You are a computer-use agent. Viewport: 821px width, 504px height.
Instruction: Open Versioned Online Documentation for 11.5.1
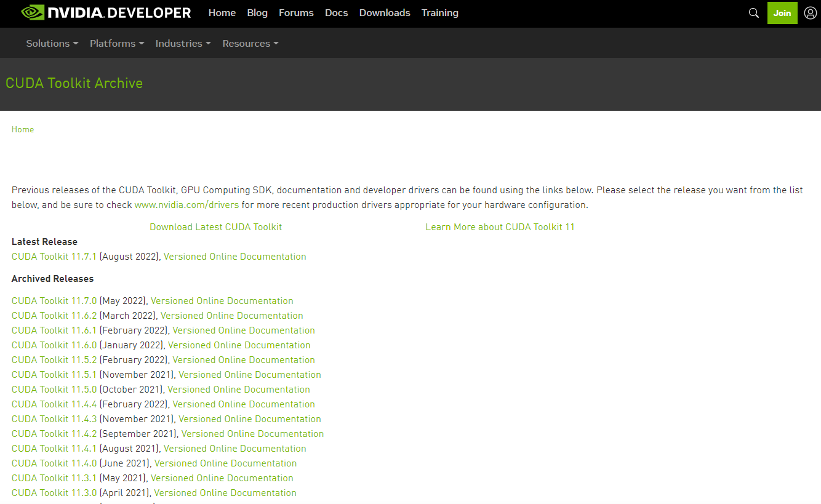(250, 375)
